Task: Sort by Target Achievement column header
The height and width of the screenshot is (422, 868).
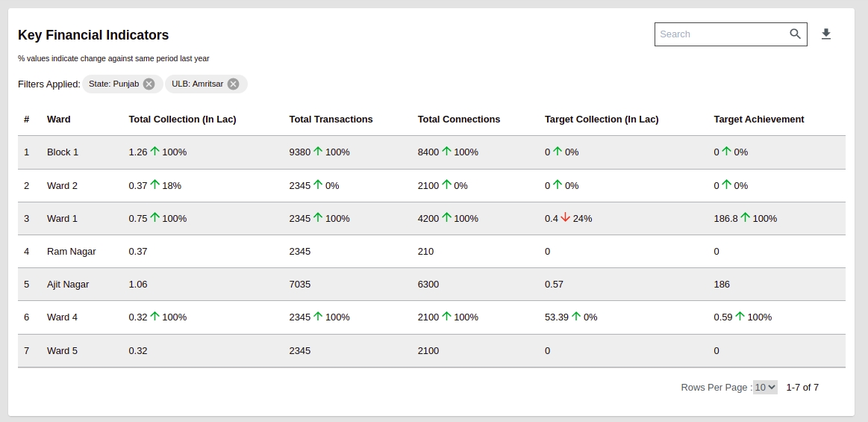Action: (758, 120)
